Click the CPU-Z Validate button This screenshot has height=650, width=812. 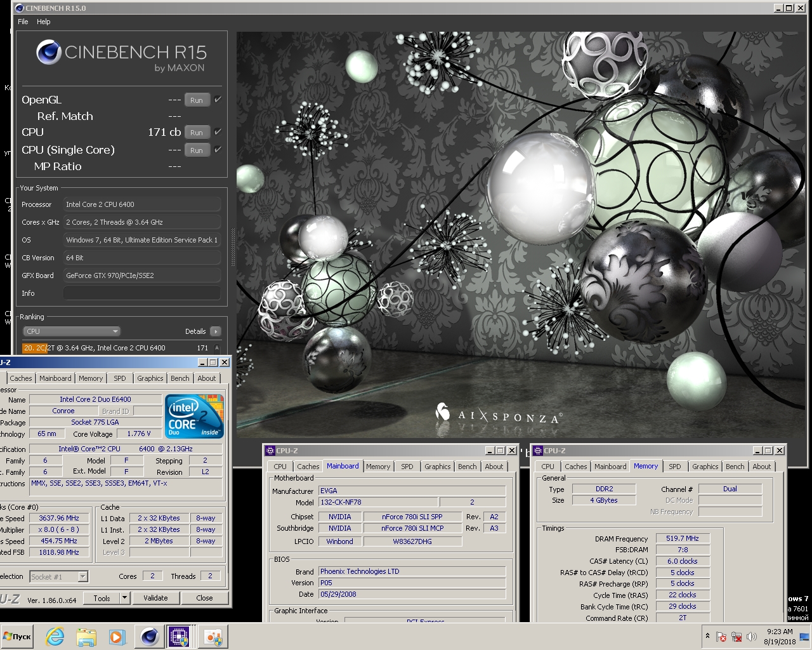tap(155, 598)
